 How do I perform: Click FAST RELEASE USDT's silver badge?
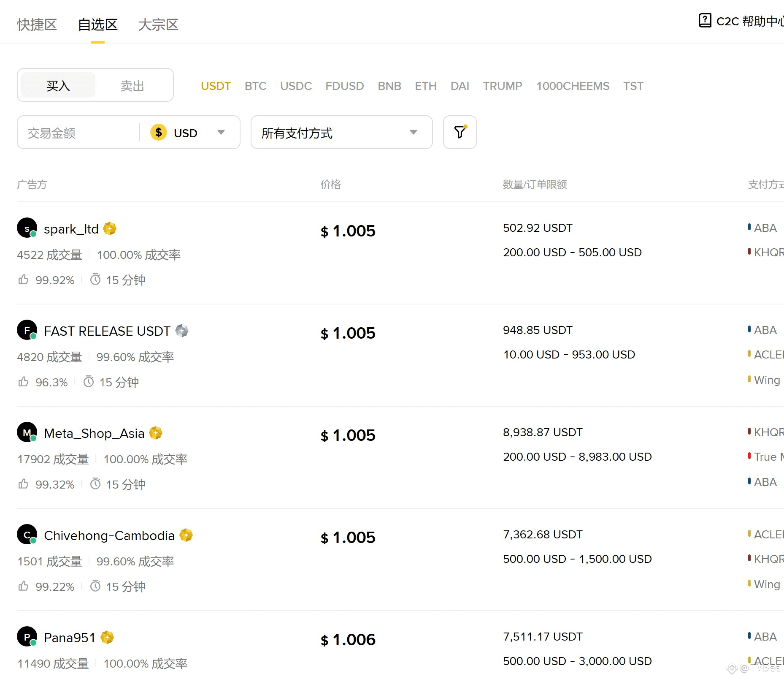coord(182,331)
